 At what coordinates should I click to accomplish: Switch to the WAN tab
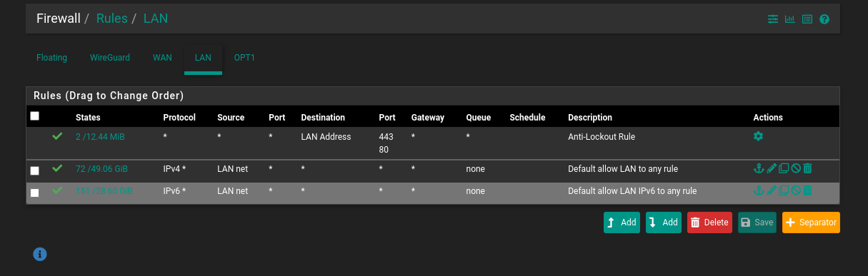(162, 58)
